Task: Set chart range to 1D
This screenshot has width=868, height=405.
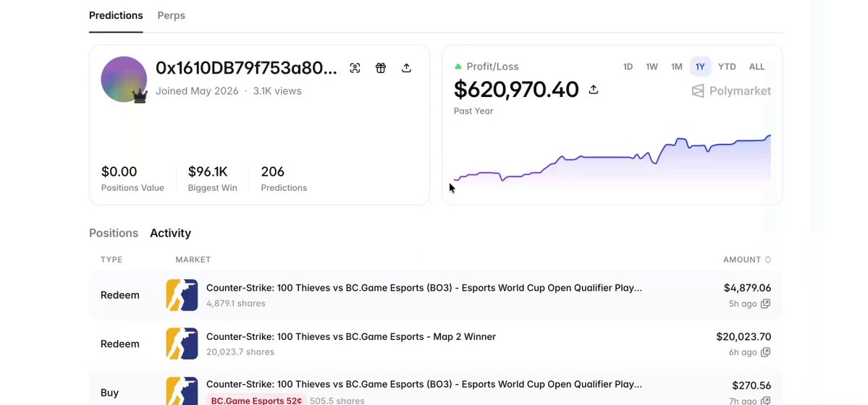Action: [x=628, y=67]
